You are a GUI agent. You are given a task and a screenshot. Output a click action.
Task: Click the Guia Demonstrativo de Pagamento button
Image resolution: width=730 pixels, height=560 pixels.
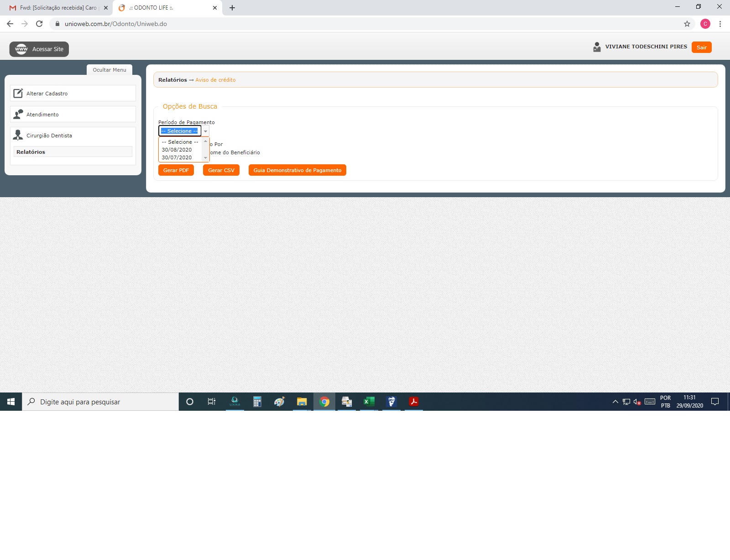[297, 170]
